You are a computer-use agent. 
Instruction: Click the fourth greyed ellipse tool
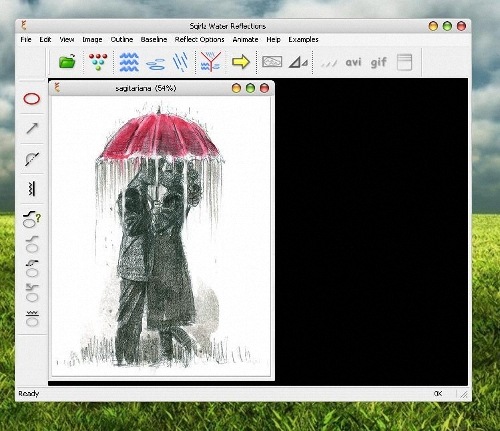click(x=32, y=293)
